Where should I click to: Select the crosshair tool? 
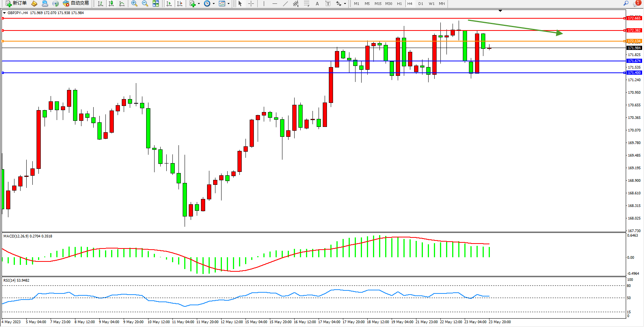click(251, 3)
